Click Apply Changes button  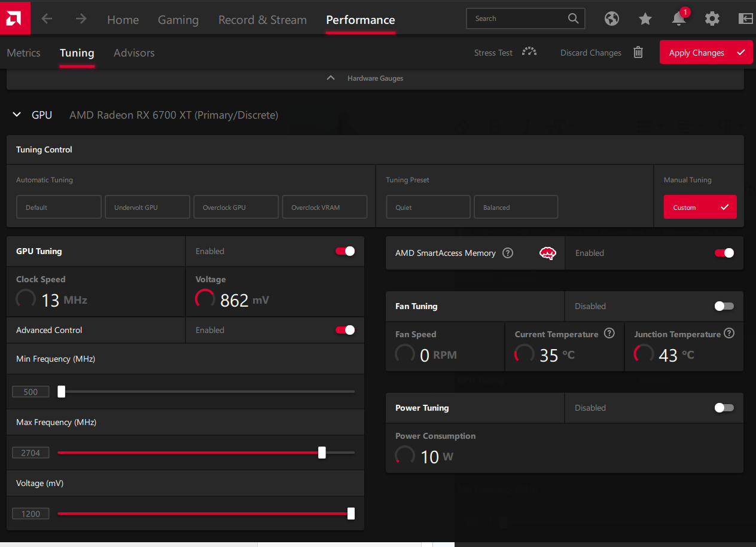(x=706, y=52)
